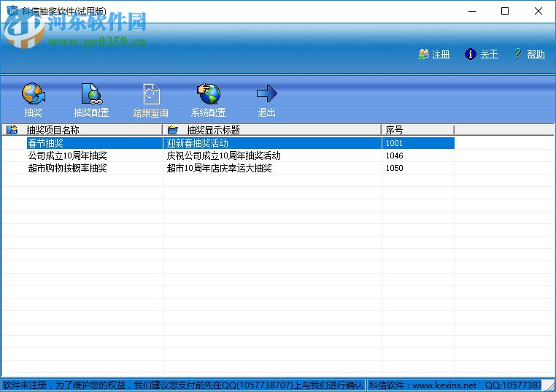Open the 注册 register link
This screenshot has height=392, width=556.
[x=441, y=54]
